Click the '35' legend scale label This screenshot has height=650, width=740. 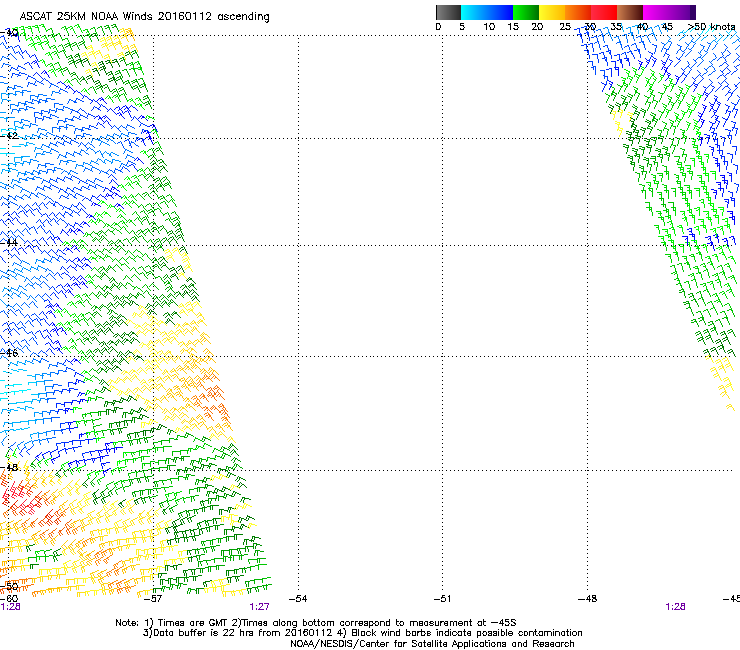click(x=616, y=27)
